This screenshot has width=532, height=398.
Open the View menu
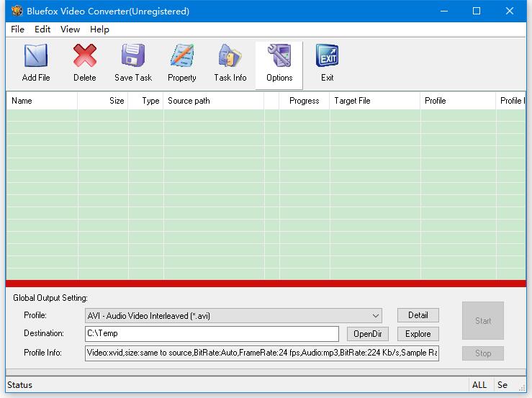click(x=71, y=30)
